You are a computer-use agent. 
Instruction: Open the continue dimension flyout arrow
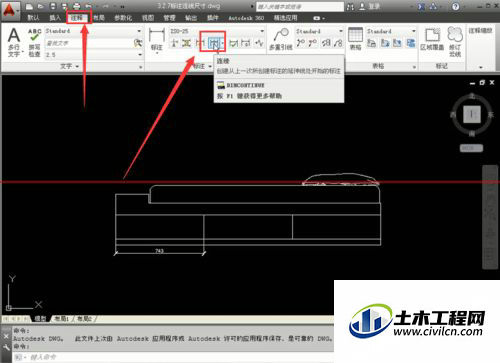[222, 43]
